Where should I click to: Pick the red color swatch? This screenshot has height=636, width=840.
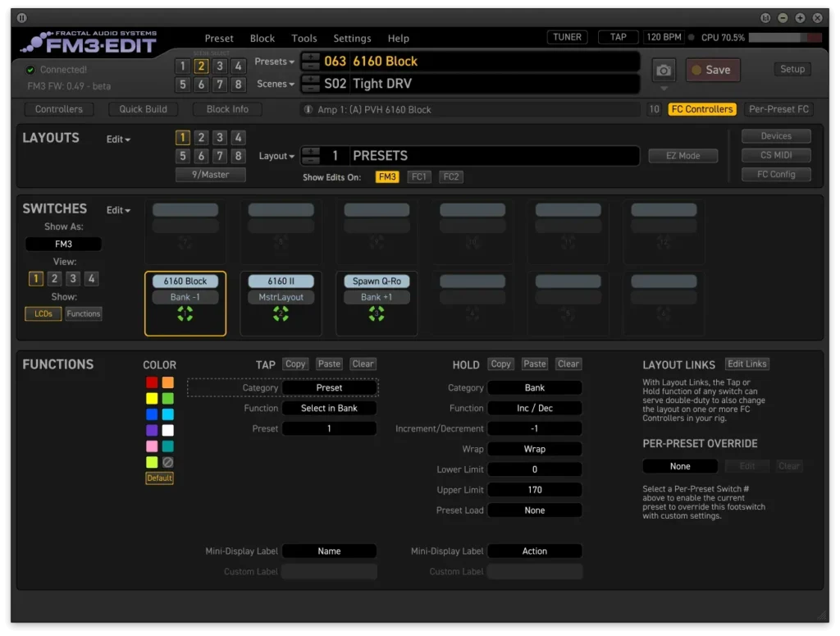click(x=152, y=382)
